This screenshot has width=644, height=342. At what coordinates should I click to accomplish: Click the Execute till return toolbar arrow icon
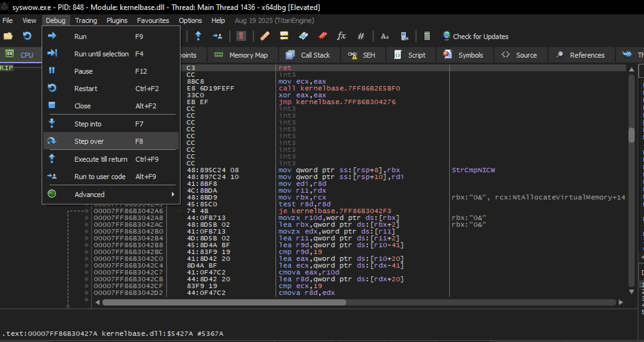coord(198,36)
